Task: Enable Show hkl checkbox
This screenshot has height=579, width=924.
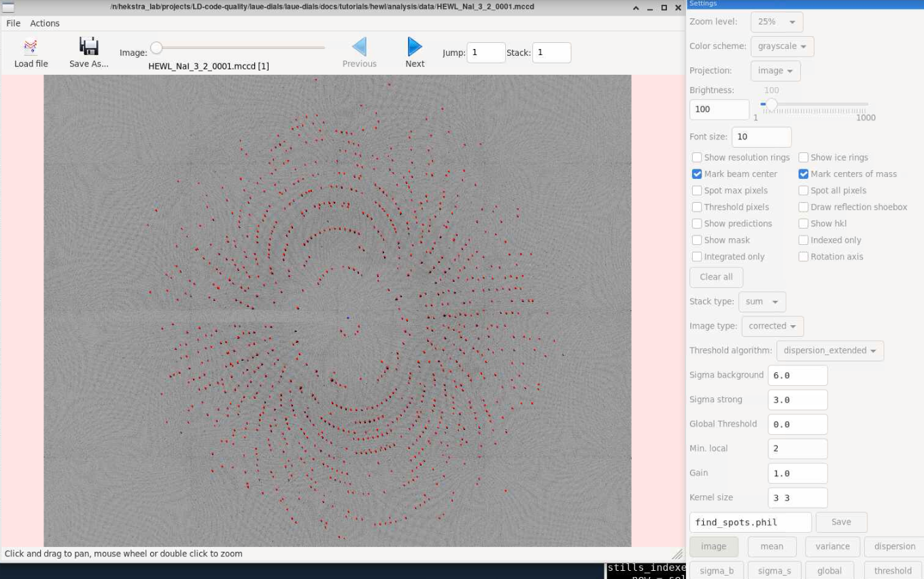Action: coord(804,224)
